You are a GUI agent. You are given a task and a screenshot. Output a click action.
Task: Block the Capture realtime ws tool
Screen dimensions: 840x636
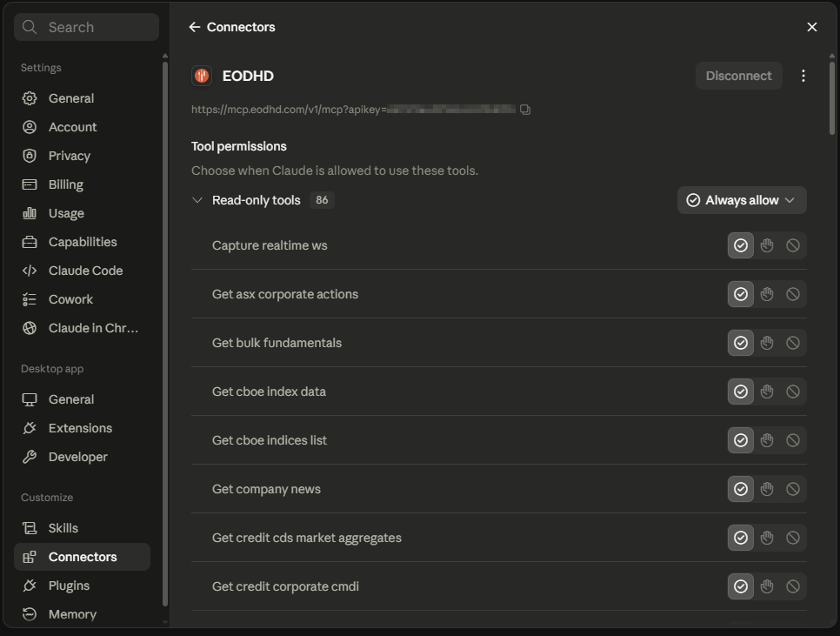(x=793, y=245)
